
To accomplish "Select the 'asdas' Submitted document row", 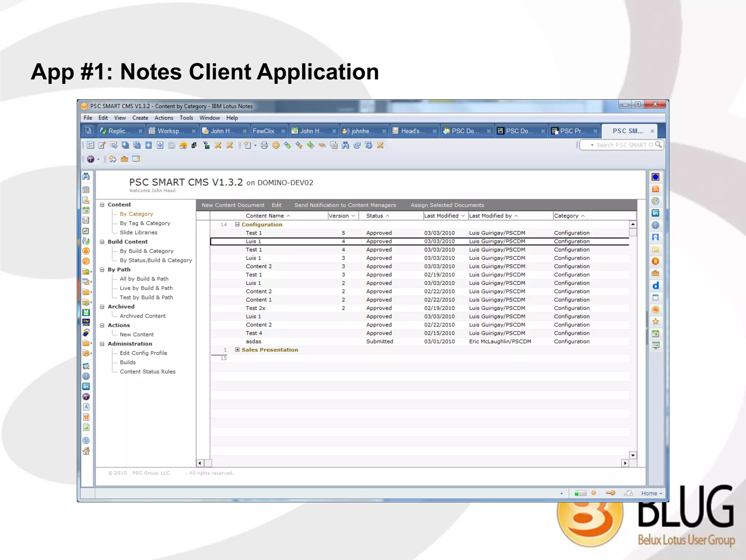I will 420,341.
